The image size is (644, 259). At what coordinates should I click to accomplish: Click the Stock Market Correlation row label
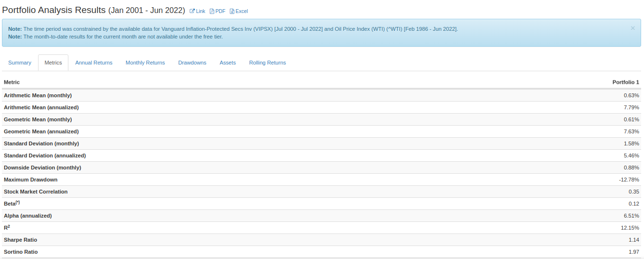pos(36,192)
